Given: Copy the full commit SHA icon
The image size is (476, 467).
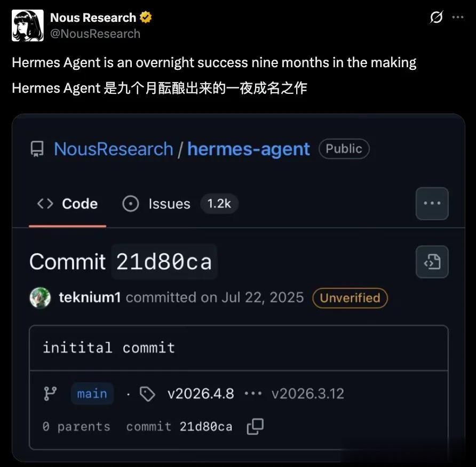Looking at the screenshot, I should point(255,426).
